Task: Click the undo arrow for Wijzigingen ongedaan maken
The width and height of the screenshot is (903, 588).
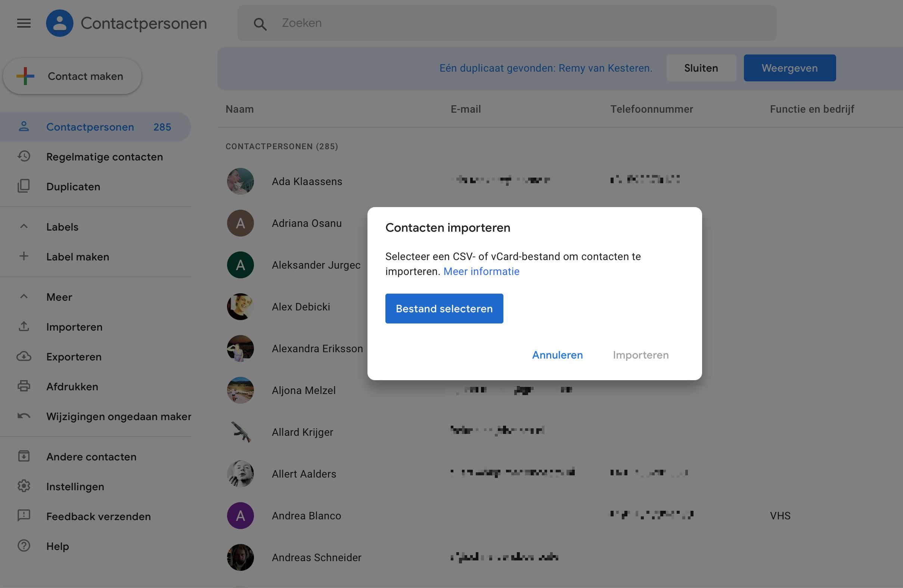Action: [x=24, y=416]
